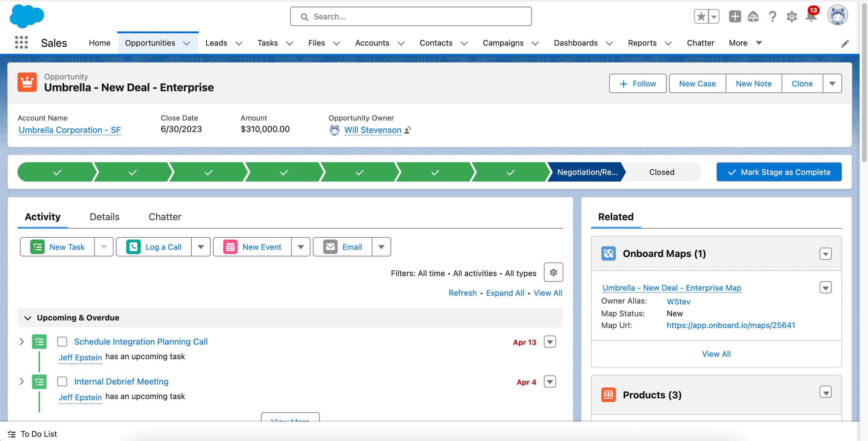This screenshot has height=441, width=868.
Task: Open activity filter settings gear
Action: (x=553, y=272)
